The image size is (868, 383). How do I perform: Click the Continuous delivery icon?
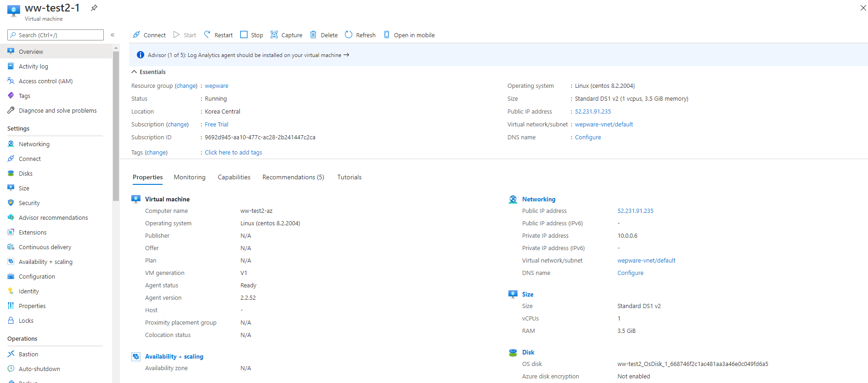coord(11,246)
